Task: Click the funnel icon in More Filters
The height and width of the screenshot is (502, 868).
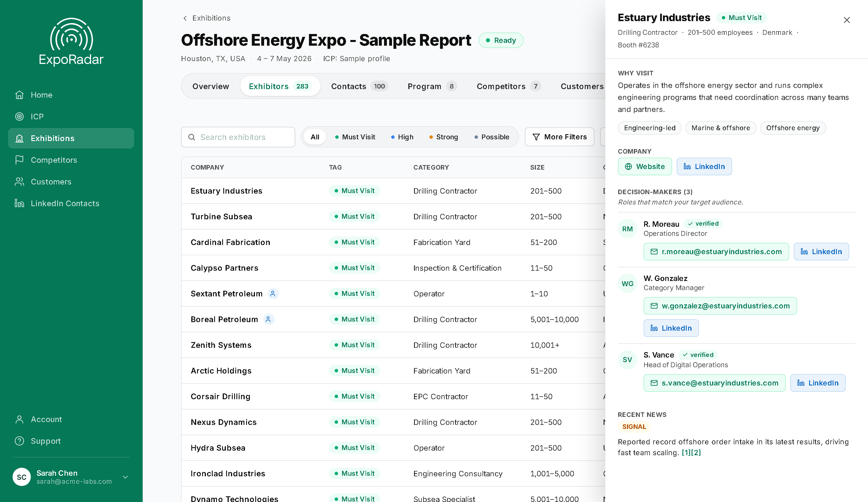Action: [x=536, y=137]
